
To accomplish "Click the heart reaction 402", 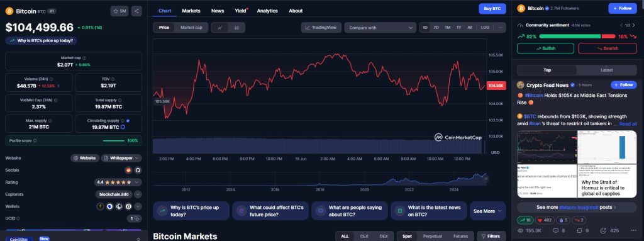I will click(x=545, y=220).
